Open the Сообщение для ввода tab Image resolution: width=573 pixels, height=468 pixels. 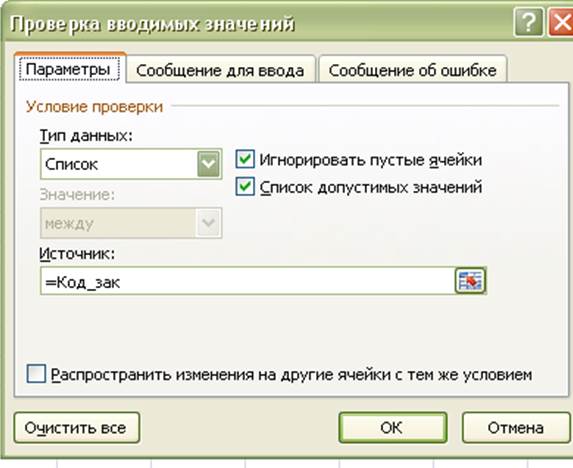(220, 70)
